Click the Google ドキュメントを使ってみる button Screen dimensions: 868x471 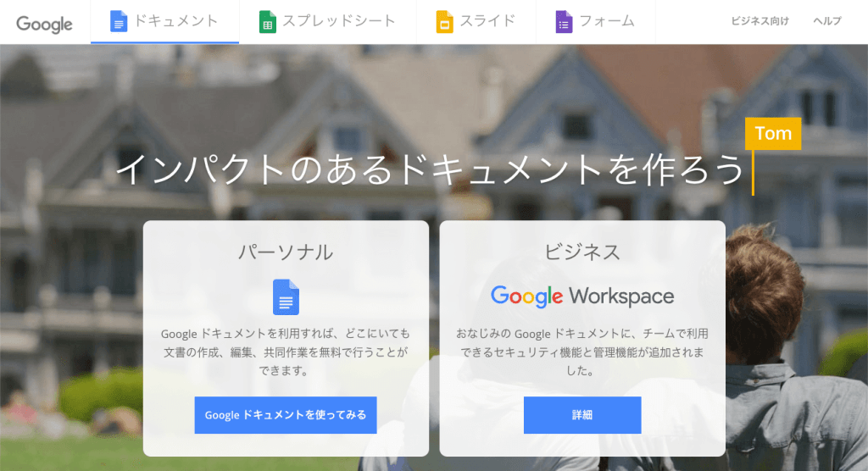click(286, 414)
